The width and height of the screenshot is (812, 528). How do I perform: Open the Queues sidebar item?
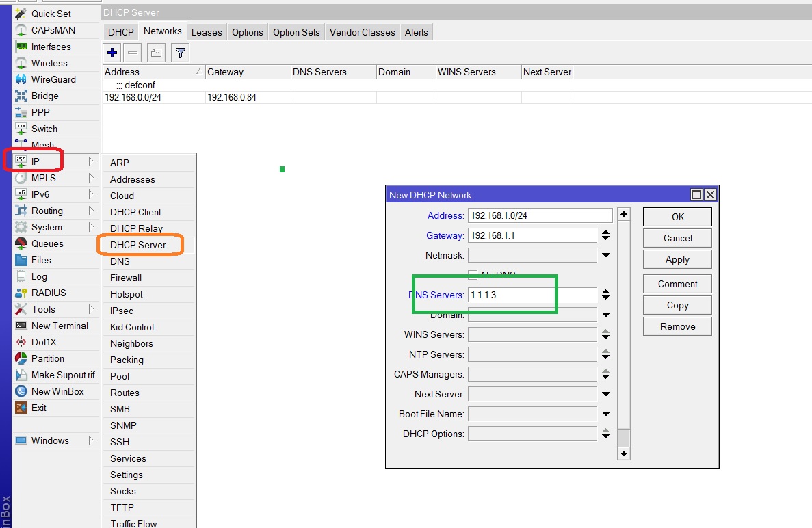coord(47,243)
